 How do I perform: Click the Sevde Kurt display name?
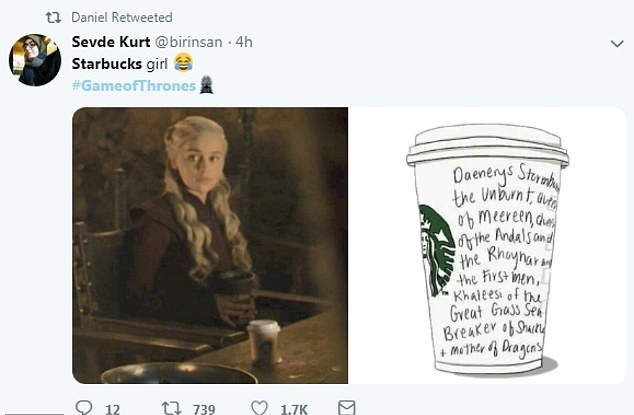tap(109, 42)
